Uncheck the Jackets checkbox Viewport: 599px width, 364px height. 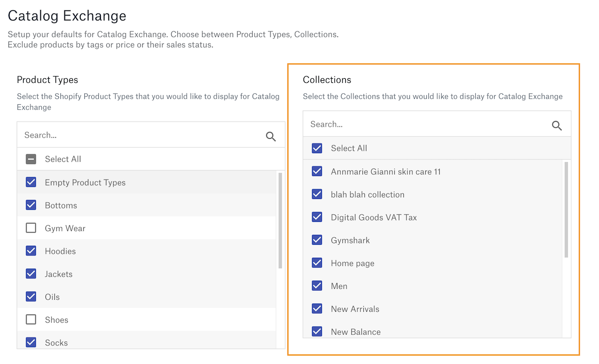pyautogui.click(x=31, y=274)
